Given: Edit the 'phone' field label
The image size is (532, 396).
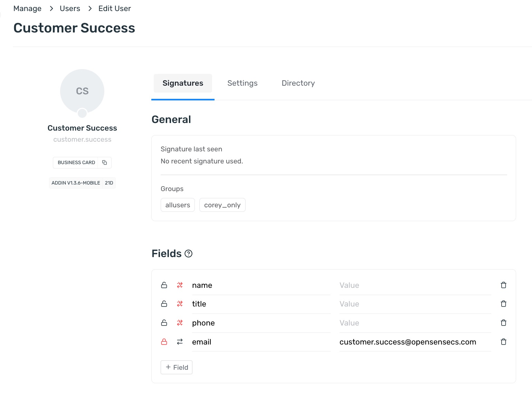Looking at the screenshot, I should click(x=261, y=323).
